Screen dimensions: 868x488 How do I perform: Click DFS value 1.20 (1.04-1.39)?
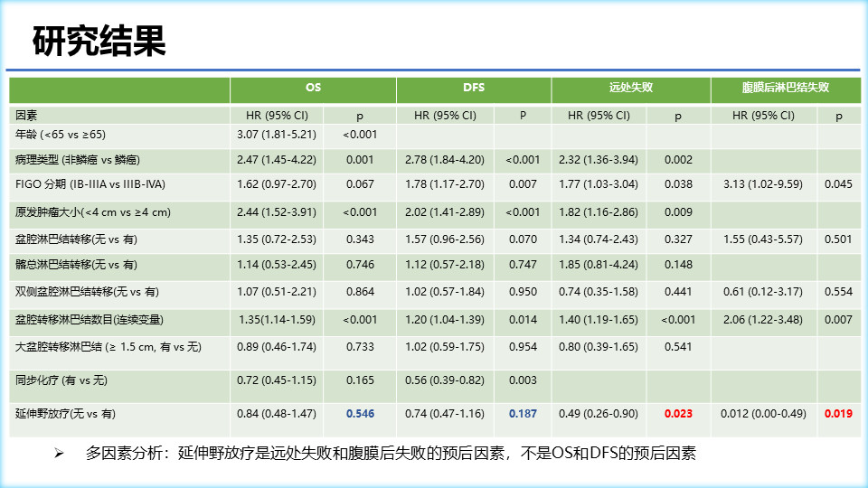tap(445, 319)
